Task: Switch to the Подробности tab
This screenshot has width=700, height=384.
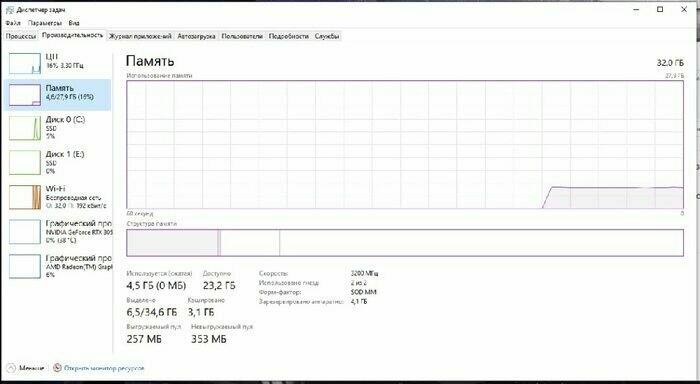Action: 289,37
